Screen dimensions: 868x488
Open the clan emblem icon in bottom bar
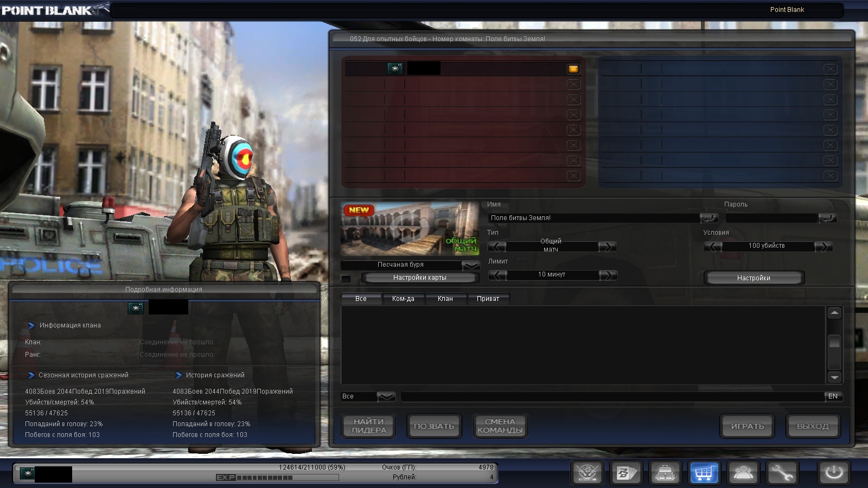[587, 473]
